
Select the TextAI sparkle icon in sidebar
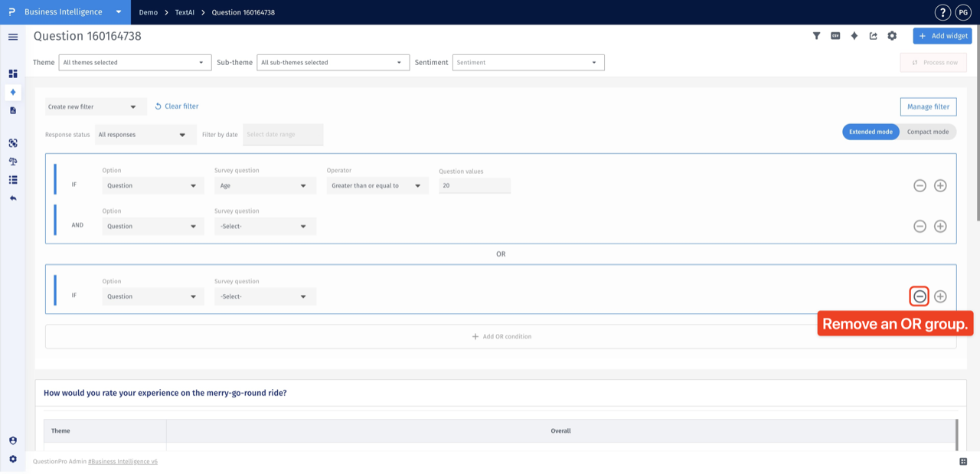(13, 92)
